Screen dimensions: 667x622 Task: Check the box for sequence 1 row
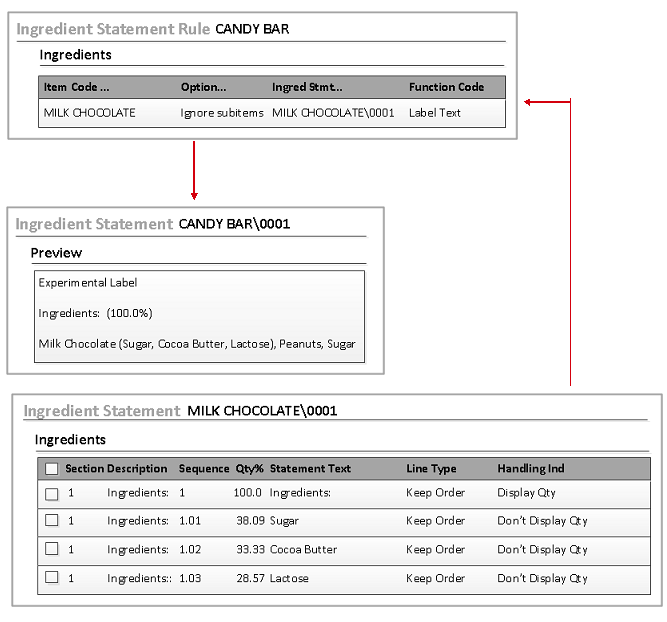pos(52,493)
